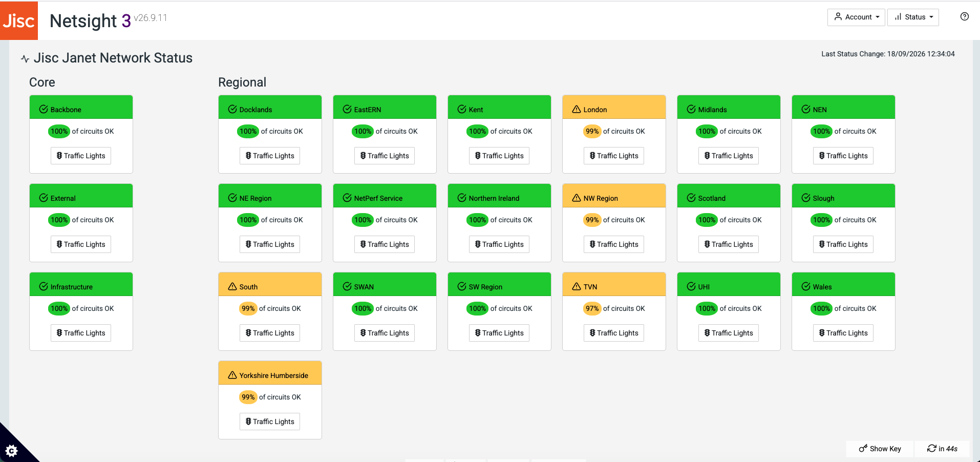980x462 pixels.
Task: Open Traffic Lights for South
Action: pos(270,333)
